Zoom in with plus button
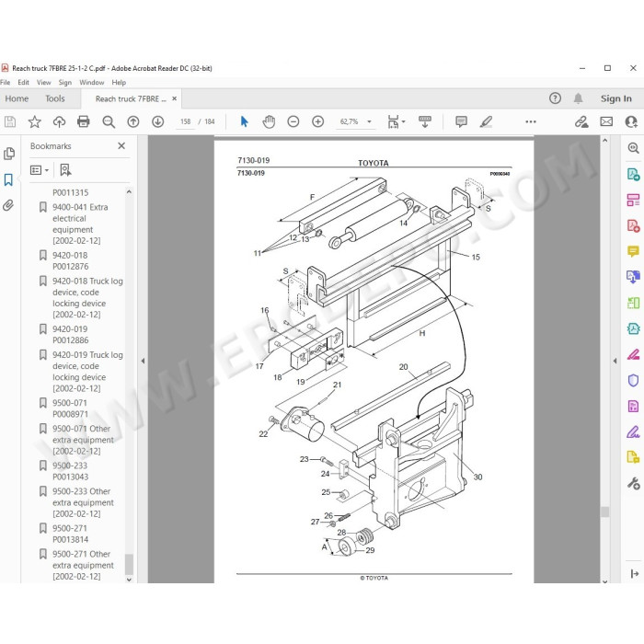644x644 pixels. (318, 121)
